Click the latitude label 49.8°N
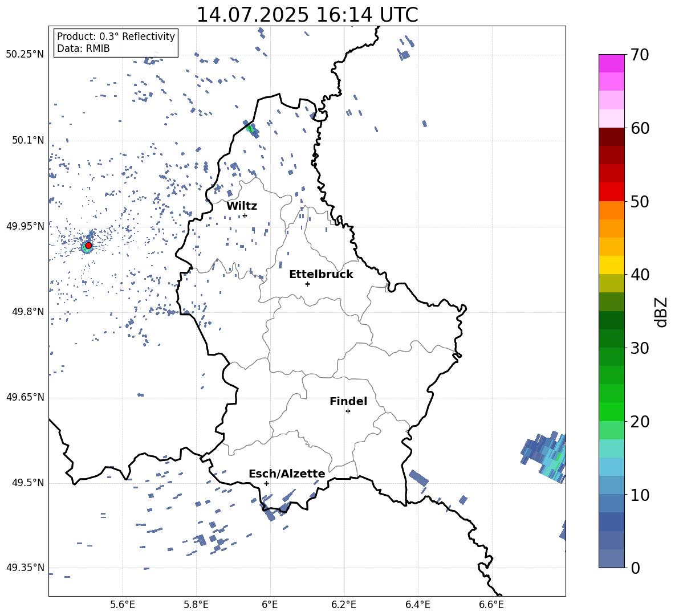Viewport: 675px width, 616px height. (28, 312)
